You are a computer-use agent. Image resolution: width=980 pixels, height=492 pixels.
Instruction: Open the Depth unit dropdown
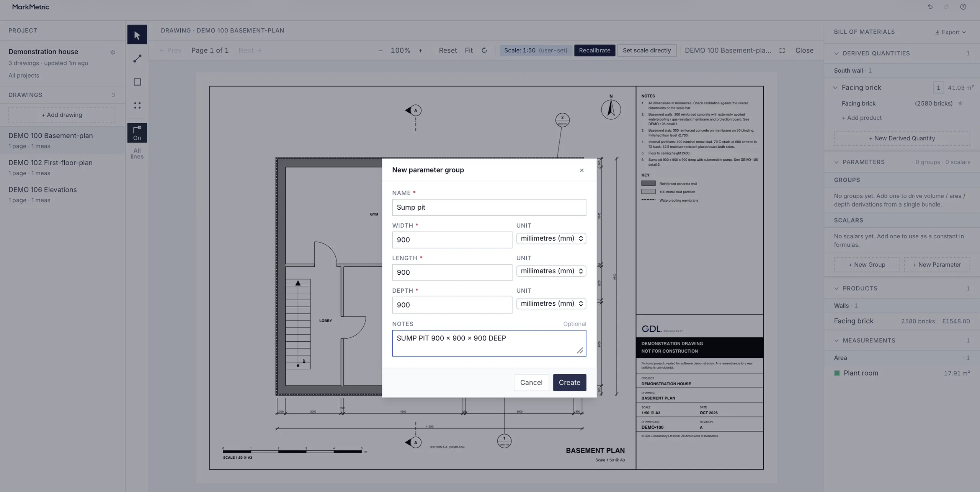(x=551, y=303)
